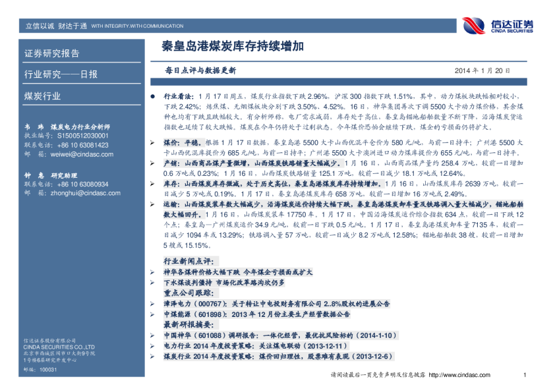Viewport: 555px width, 392px height.
Task: Click the arrow bullet before 运输 paragraph
Action: click(x=153, y=205)
